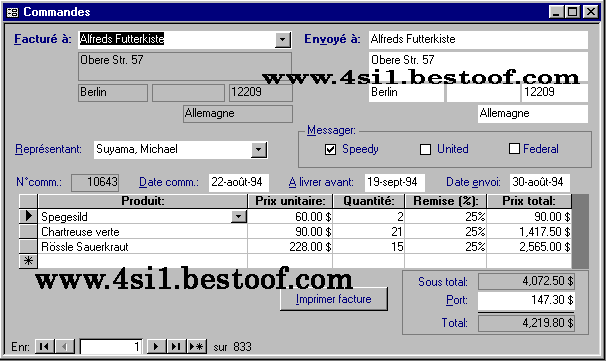Click the Remise (%) column header

pyautogui.click(x=446, y=201)
